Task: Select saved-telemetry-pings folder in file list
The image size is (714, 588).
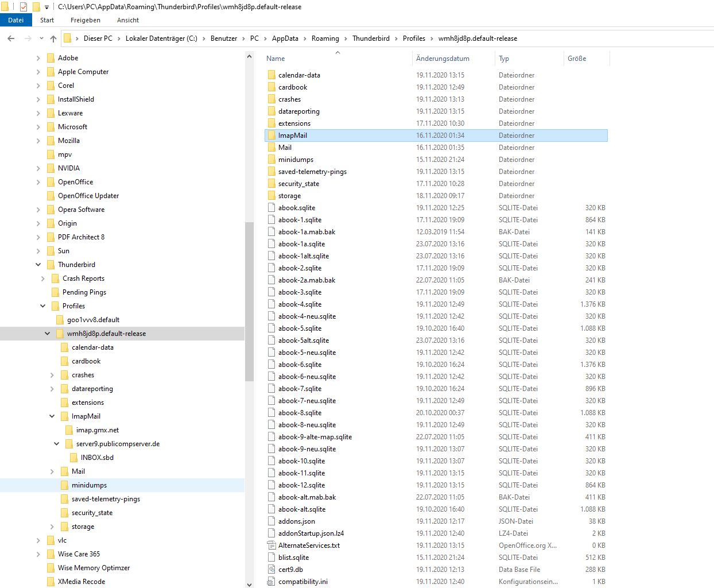Action: click(312, 172)
